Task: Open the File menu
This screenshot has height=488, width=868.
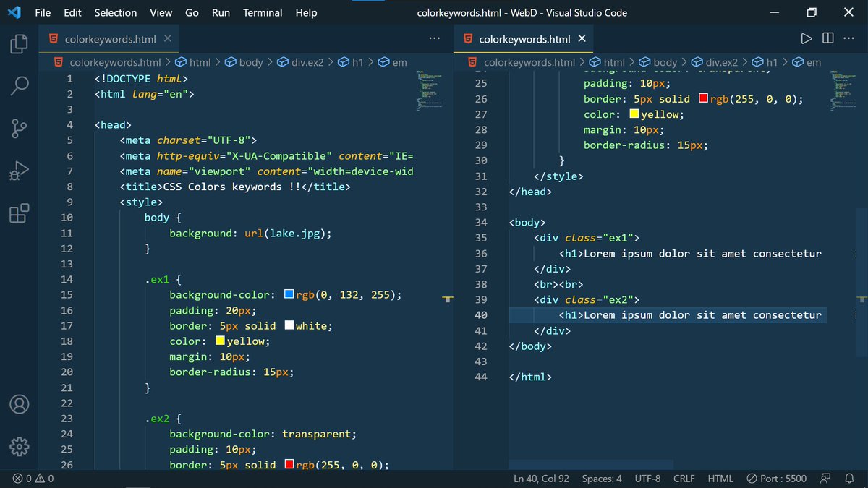Action: click(x=43, y=12)
